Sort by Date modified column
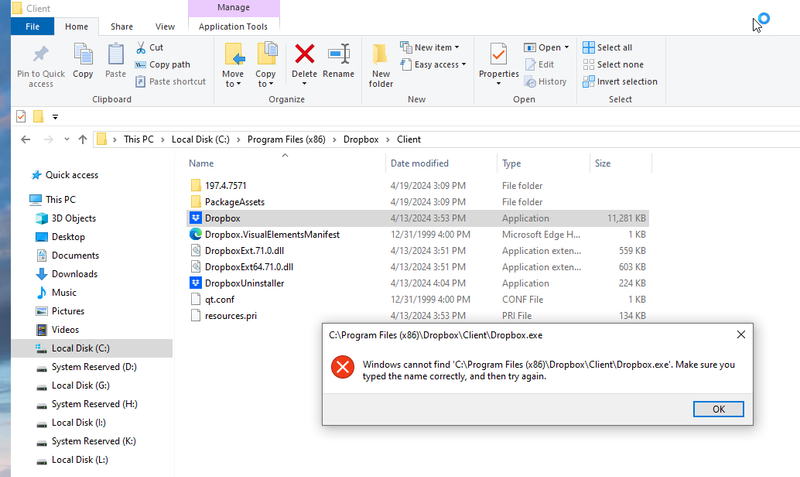This screenshot has width=800, height=477. [x=419, y=163]
